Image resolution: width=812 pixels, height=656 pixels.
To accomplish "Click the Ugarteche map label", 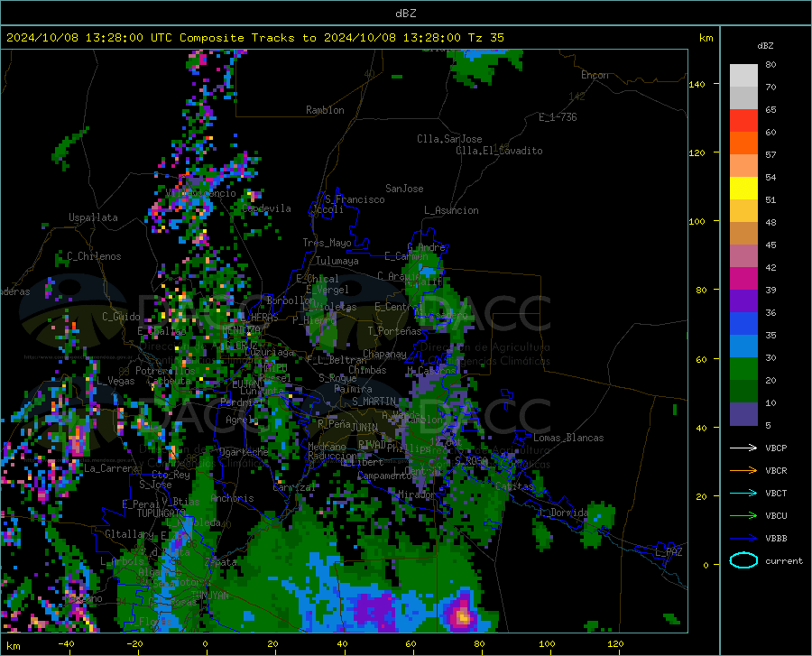I will (244, 452).
